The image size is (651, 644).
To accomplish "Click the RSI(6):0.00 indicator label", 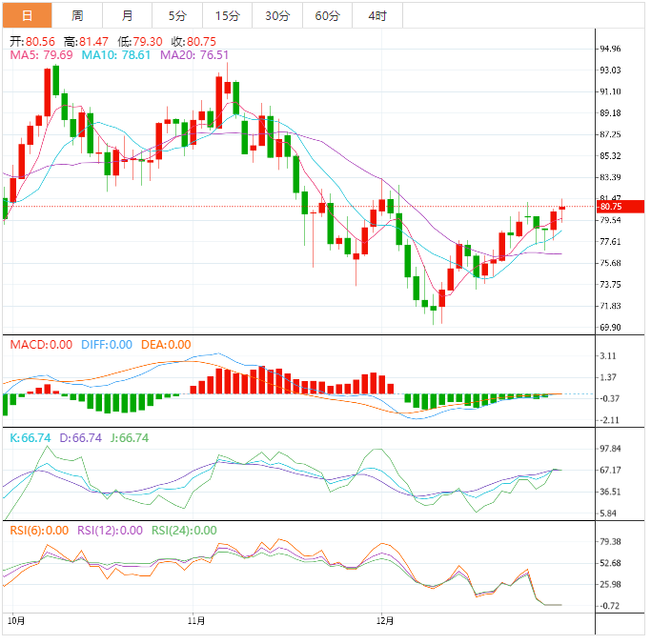I will pos(40,531).
